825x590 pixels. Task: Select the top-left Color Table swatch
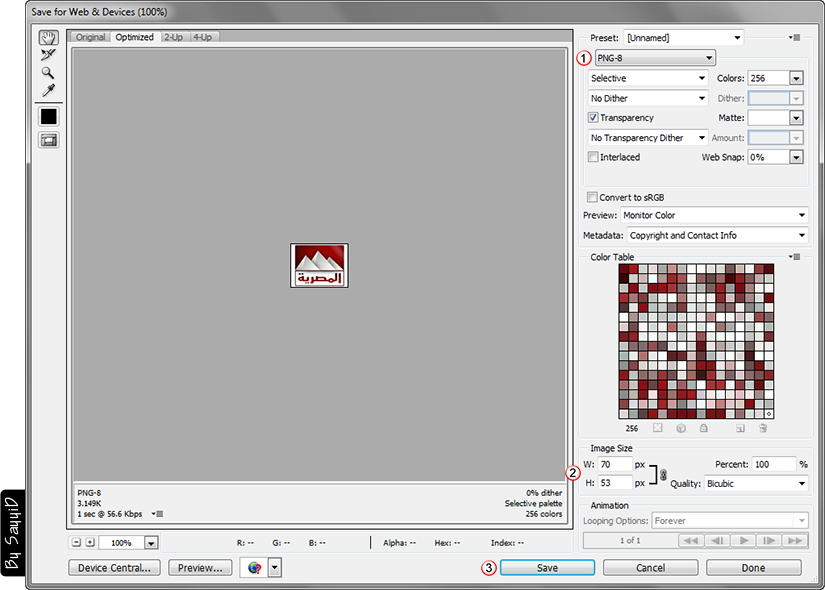[624, 269]
